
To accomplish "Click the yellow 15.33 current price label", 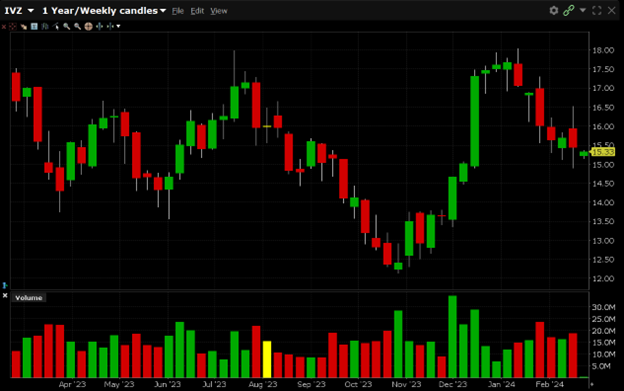I will pos(603,152).
